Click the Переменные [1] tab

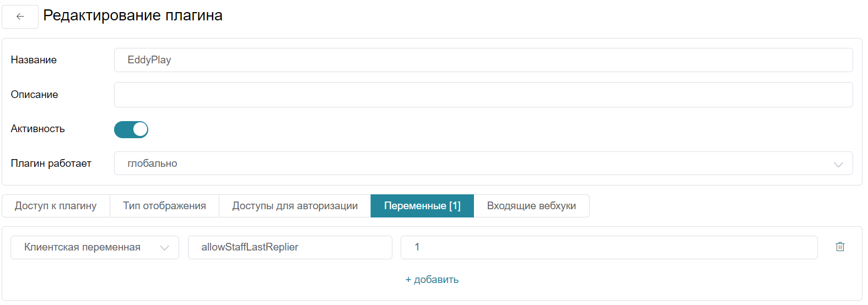(x=422, y=206)
